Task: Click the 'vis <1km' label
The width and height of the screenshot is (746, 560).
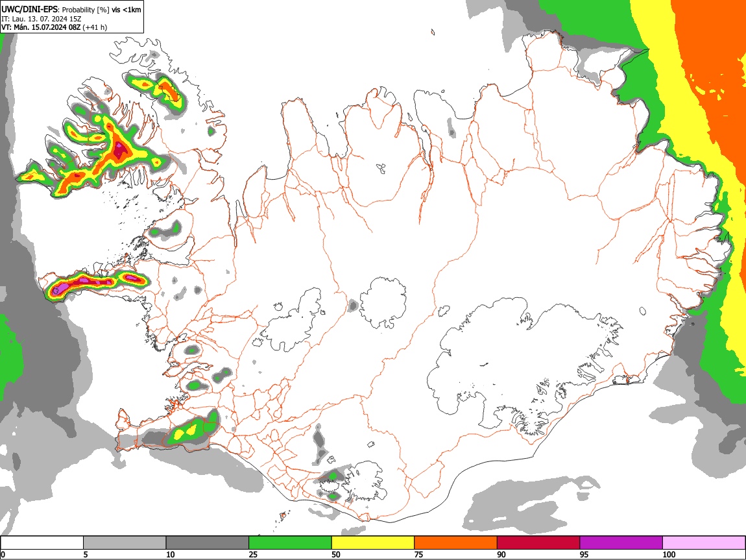Action: (126, 10)
